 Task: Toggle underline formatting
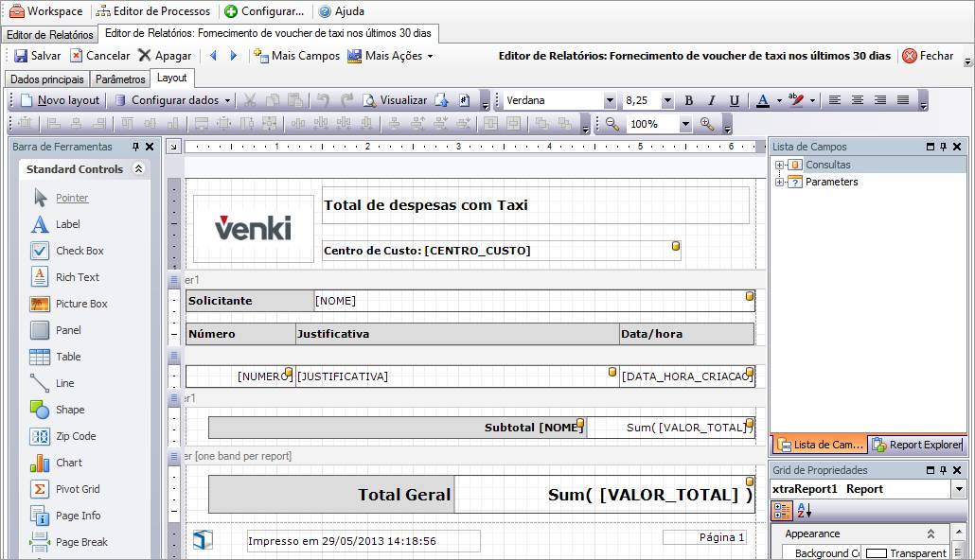click(x=735, y=100)
